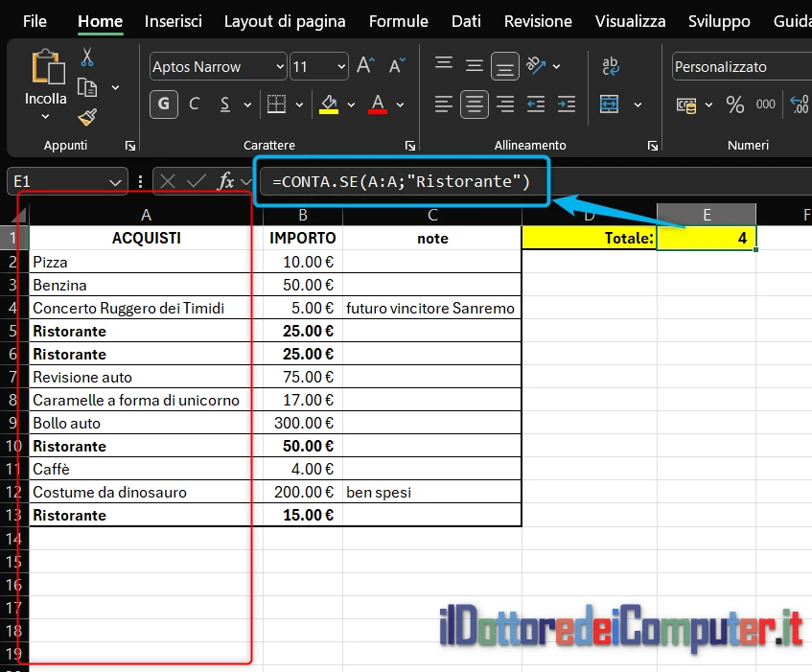Switch to the Inserisci tab
The height and width of the screenshot is (672, 812).
[x=174, y=21]
